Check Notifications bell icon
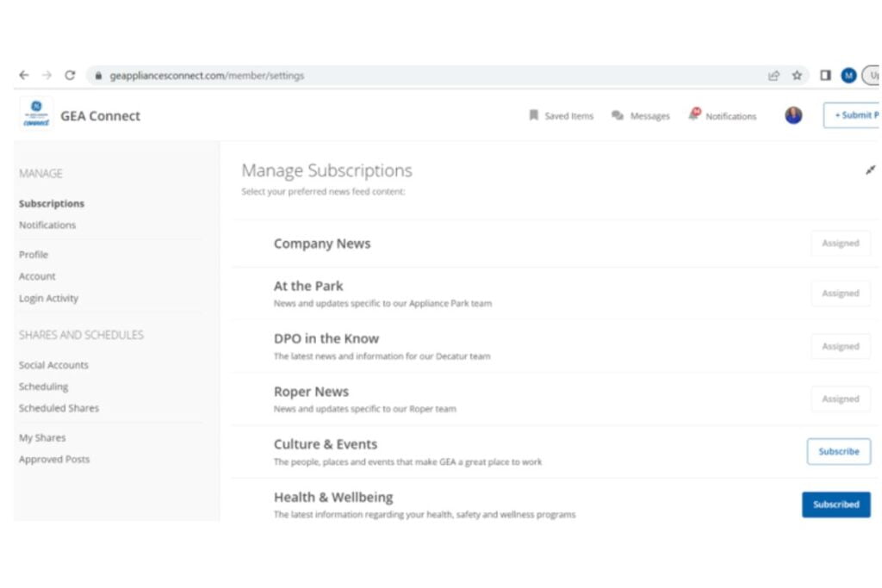 [694, 115]
